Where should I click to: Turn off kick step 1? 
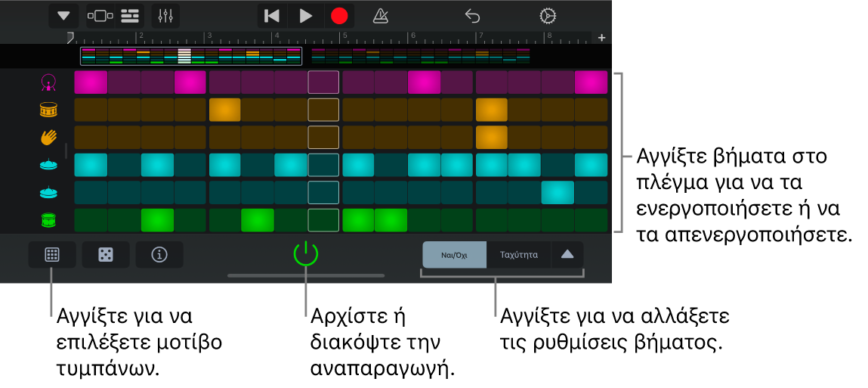[90, 82]
